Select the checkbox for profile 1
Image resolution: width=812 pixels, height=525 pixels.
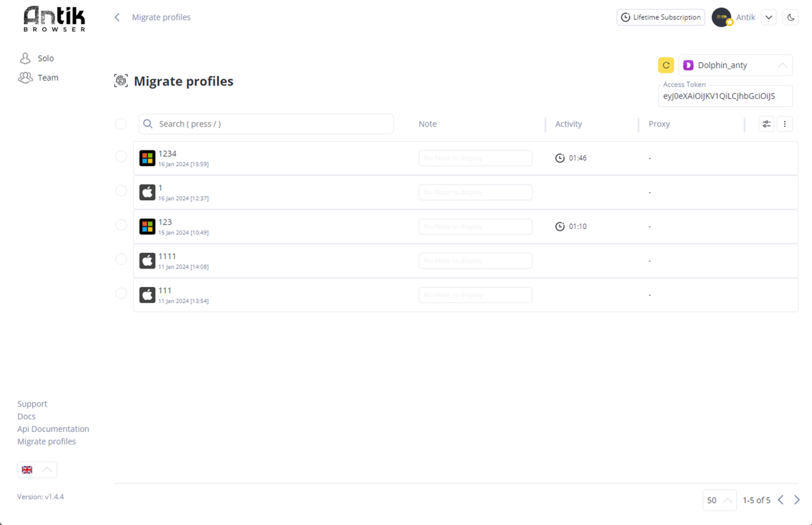tap(120, 191)
